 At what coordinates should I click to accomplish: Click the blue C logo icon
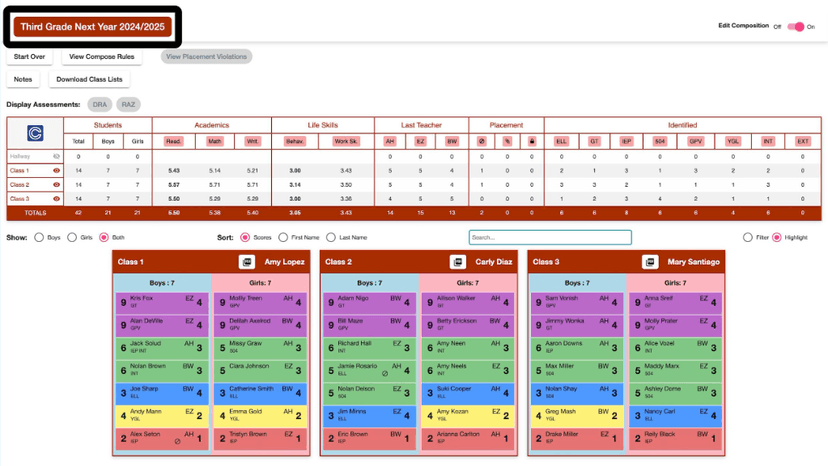(35, 133)
